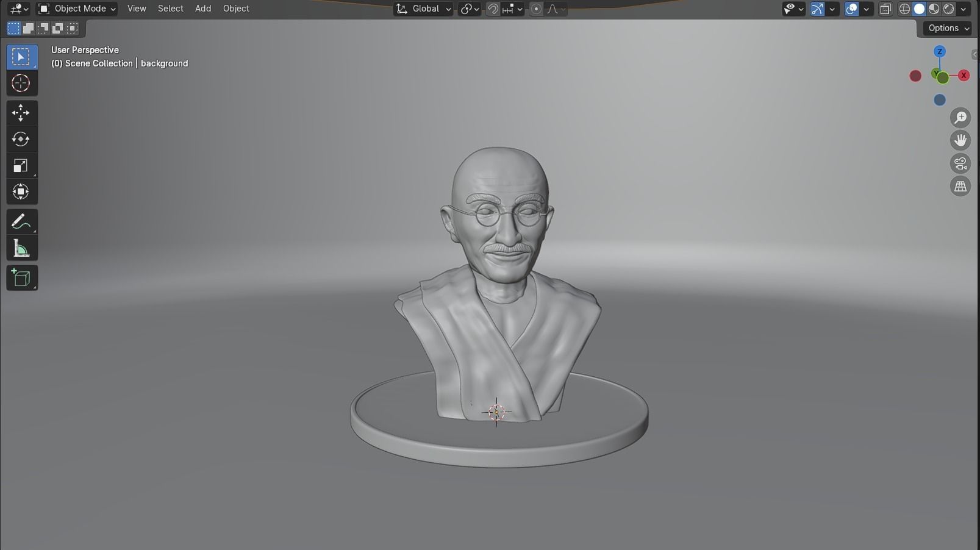Set selection mode to Subtract
The width and height of the screenshot is (980, 550).
click(x=43, y=28)
